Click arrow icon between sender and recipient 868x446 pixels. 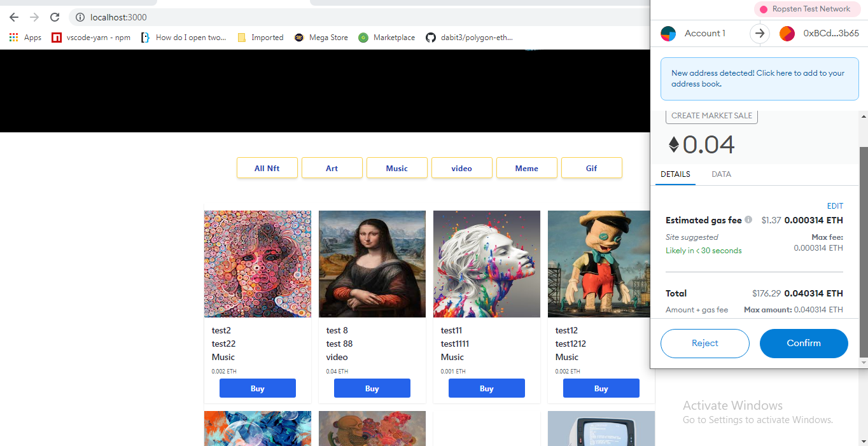coord(759,34)
